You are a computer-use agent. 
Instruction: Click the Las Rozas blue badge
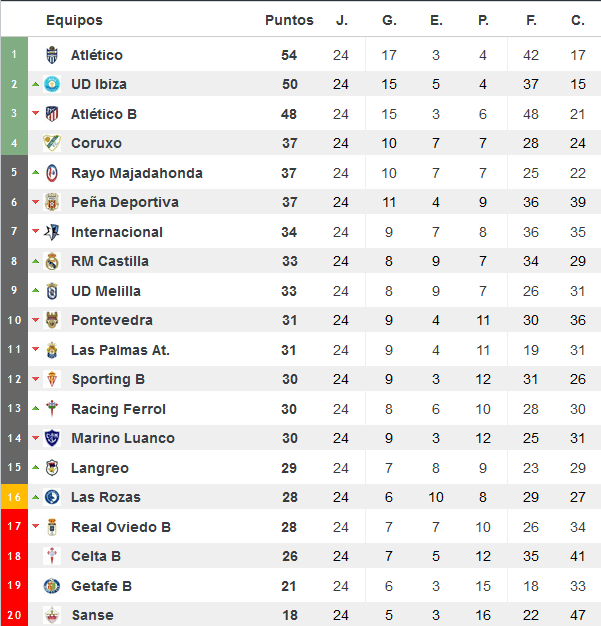pyautogui.click(x=52, y=497)
